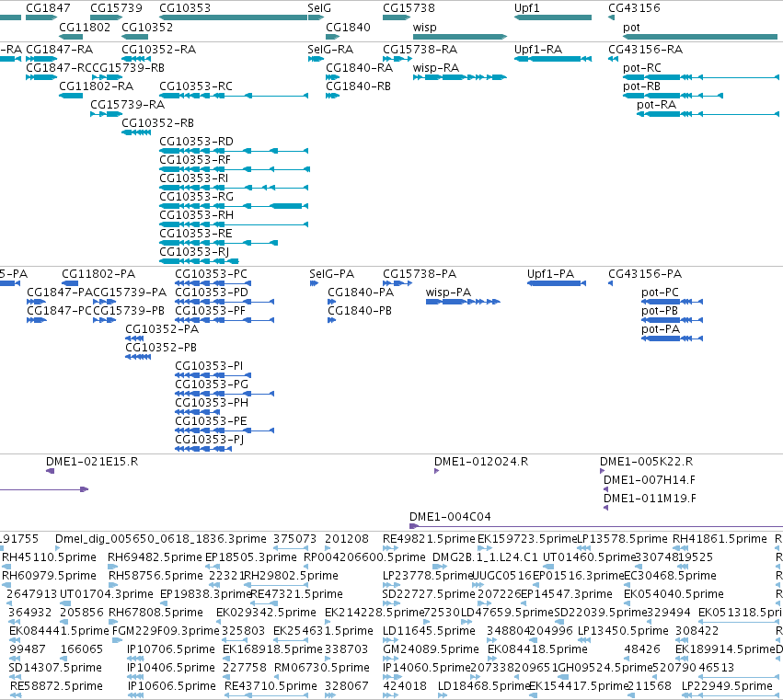The width and height of the screenshot is (783, 700).
Task: Open the CG10353-RC transcript label
Action: click(x=196, y=86)
